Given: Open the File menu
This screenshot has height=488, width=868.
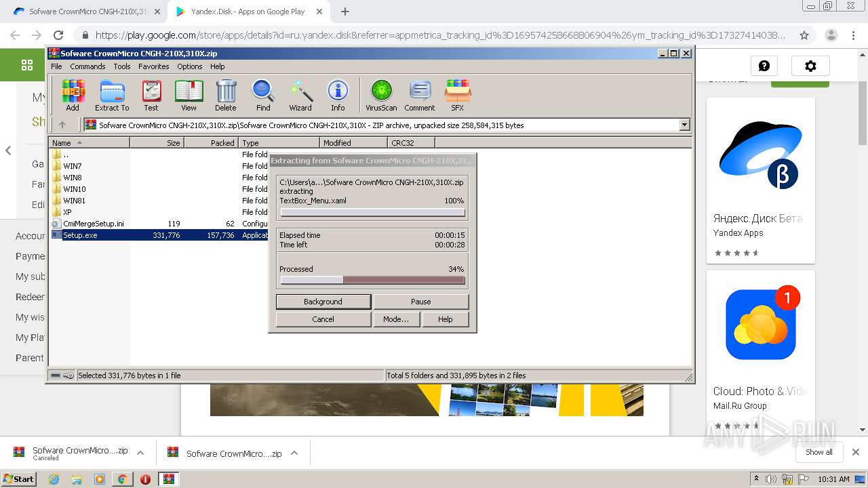Looking at the screenshot, I should click(x=56, y=66).
